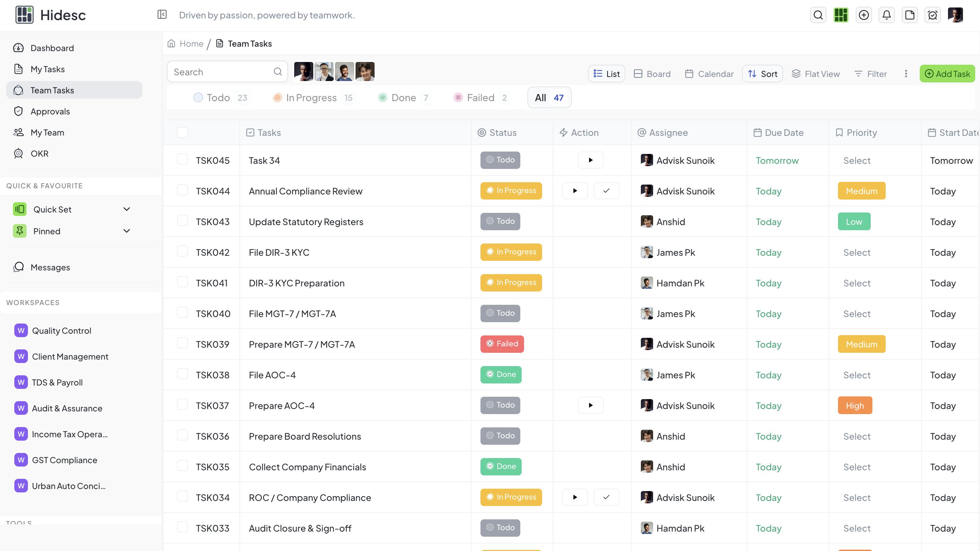980x551 pixels.
Task: Click checkmark action for TSK044
Action: [x=606, y=191]
